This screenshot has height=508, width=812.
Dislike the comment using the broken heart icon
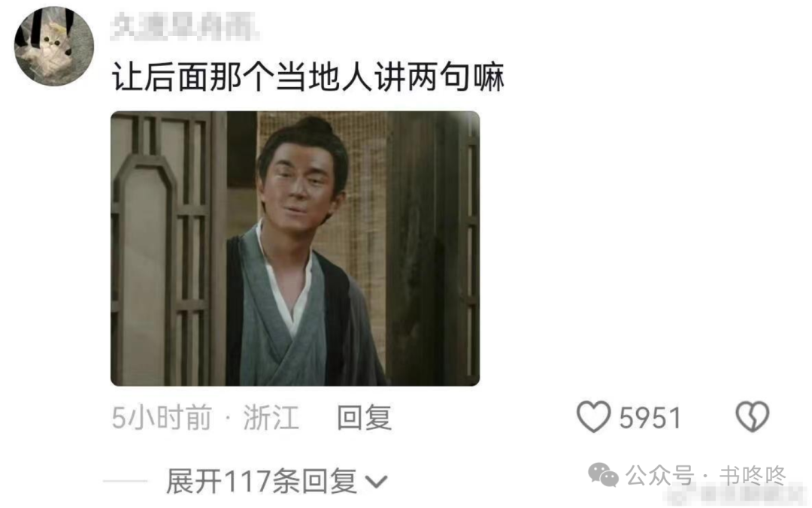point(753,417)
